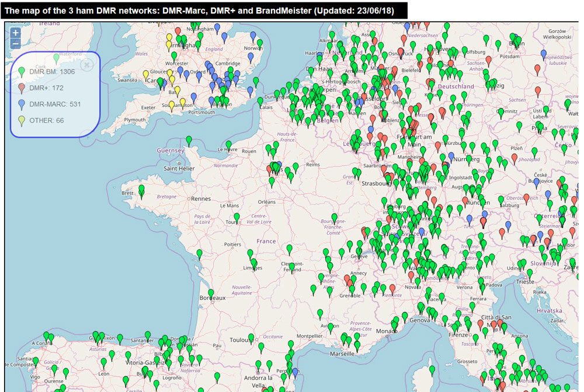Click the 'Deutschland' country label
Image resolution: width=584 pixels, height=392 pixels.
coord(456,86)
